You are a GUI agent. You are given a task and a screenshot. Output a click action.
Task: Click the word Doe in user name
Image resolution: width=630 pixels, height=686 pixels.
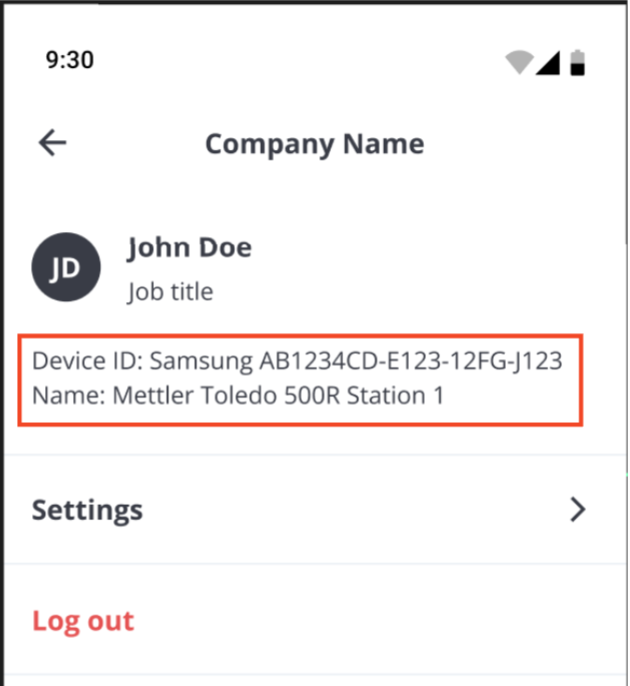click(225, 248)
